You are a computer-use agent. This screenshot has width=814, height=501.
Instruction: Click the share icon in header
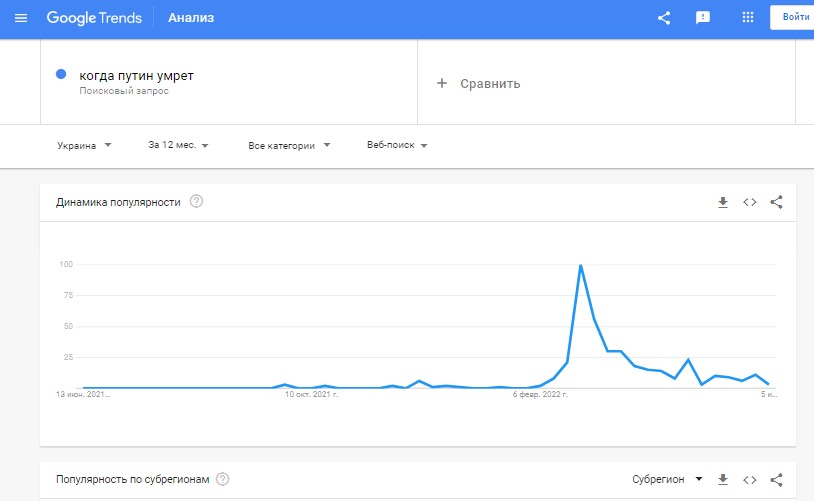pyautogui.click(x=664, y=18)
